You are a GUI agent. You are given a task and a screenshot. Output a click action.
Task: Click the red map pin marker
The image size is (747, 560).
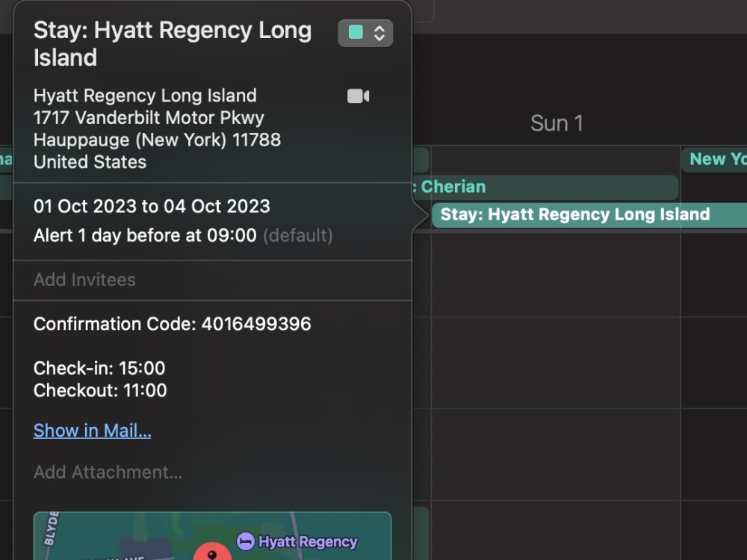212,553
